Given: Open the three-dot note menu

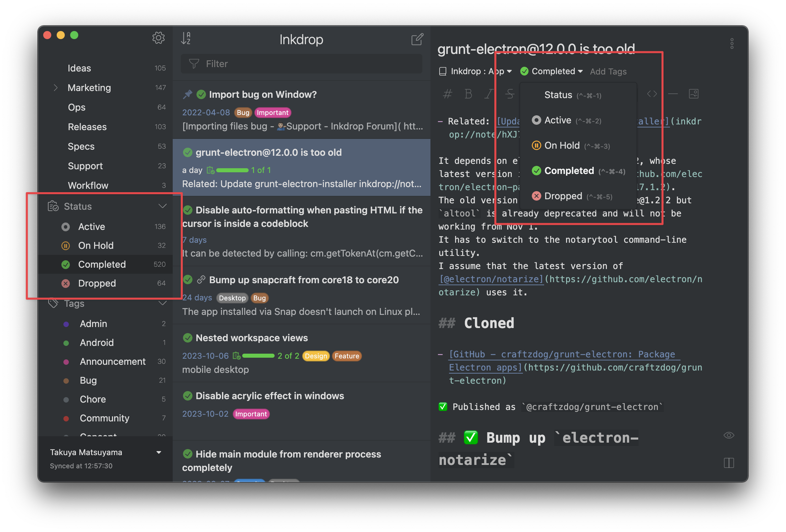Looking at the screenshot, I should 732,43.
